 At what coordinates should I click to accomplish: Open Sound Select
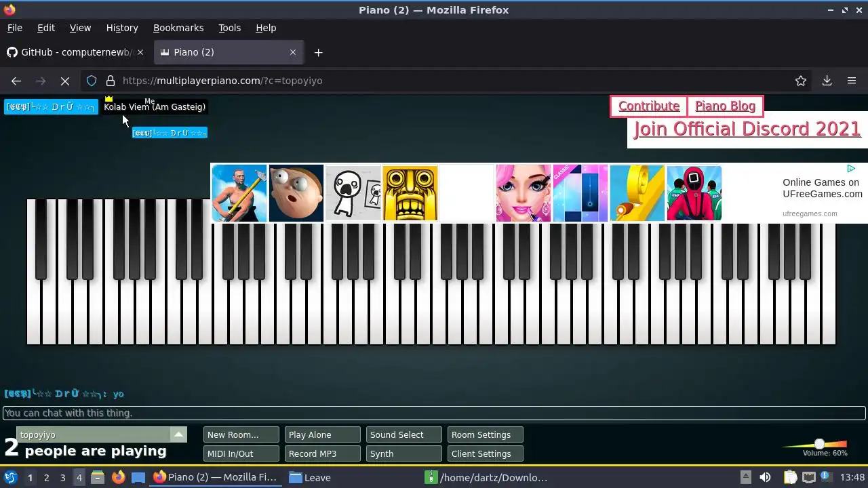tap(404, 435)
